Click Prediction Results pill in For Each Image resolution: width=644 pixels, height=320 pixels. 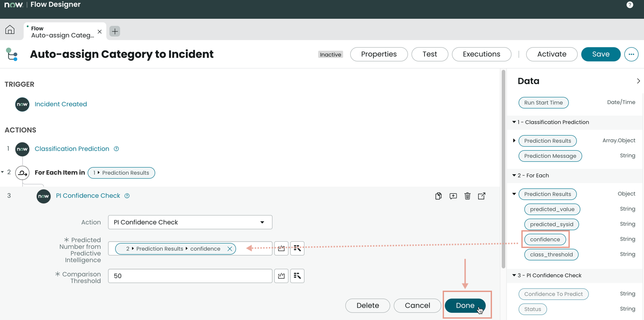pos(121,173)
